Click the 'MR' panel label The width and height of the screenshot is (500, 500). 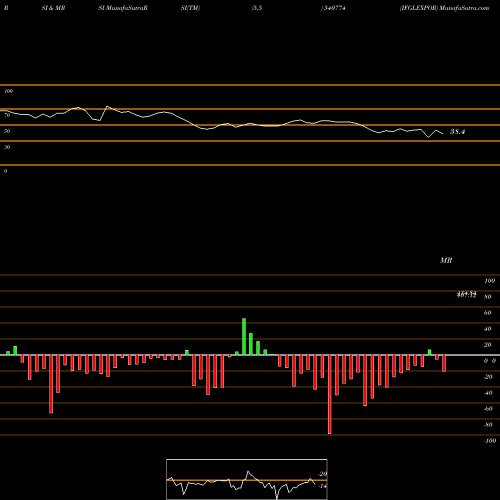point(446,260)
